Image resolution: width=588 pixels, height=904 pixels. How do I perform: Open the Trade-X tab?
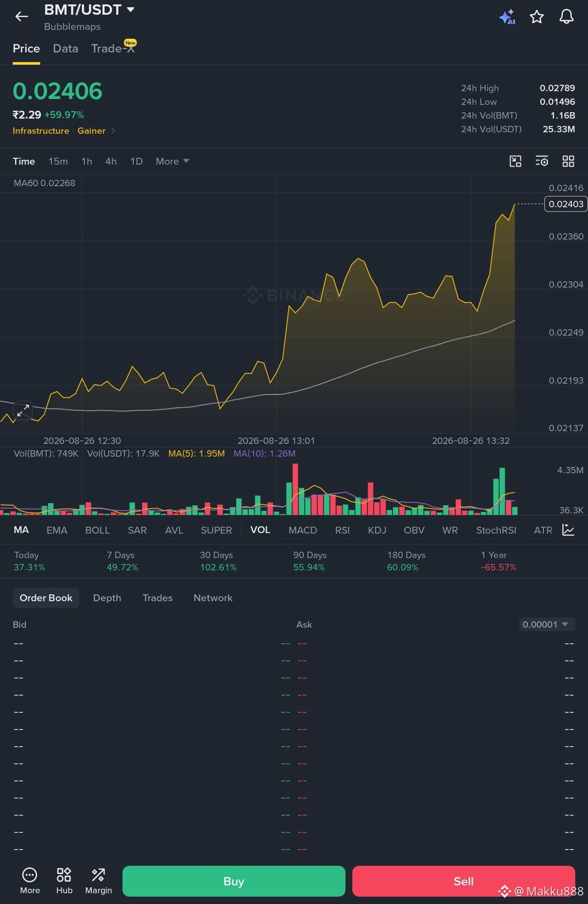click(113, 48)
